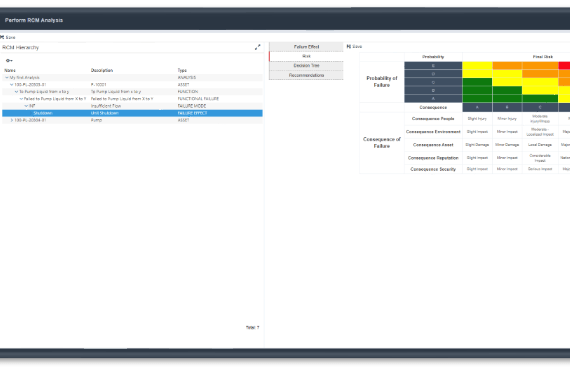This screenshot has height=371, width=570.
Task: Click the Save icon above the risk matrix
Action: [349, 47]
